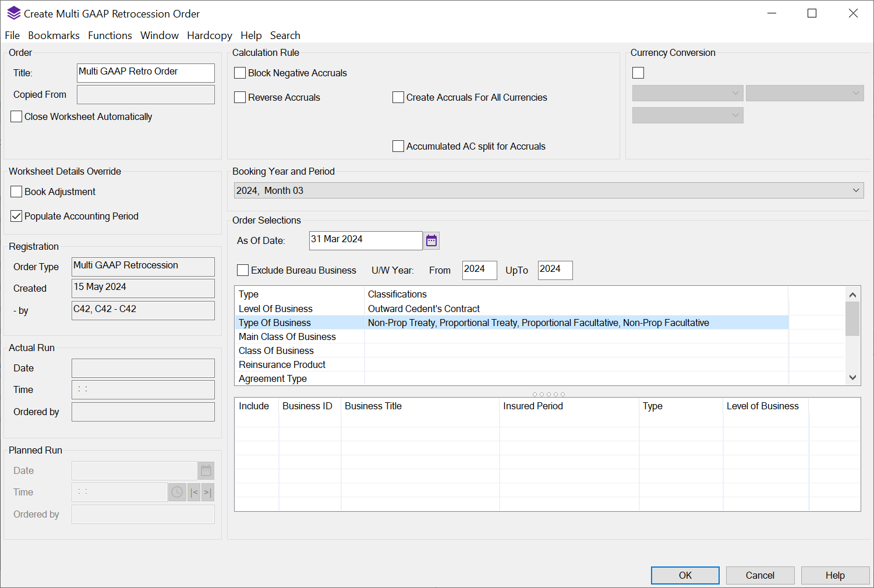This screenshot has height=588, width=874.
Task: Enable the Currency Conversion checkbox
Action: [638, 73]
